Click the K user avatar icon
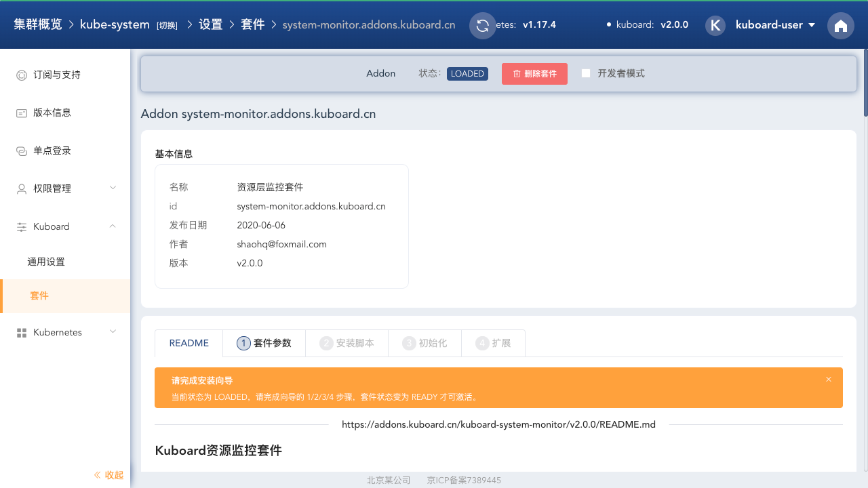 tap(715, 26)
